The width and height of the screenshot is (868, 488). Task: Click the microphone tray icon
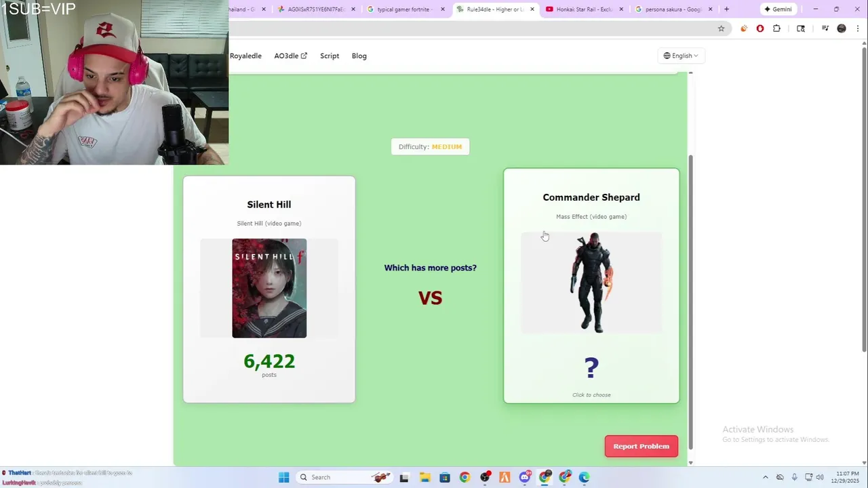[794, 477]
